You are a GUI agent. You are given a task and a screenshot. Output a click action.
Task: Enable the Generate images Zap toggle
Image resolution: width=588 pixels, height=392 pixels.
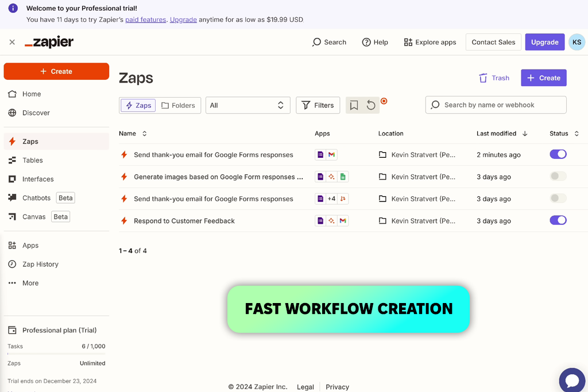point(558,176)
